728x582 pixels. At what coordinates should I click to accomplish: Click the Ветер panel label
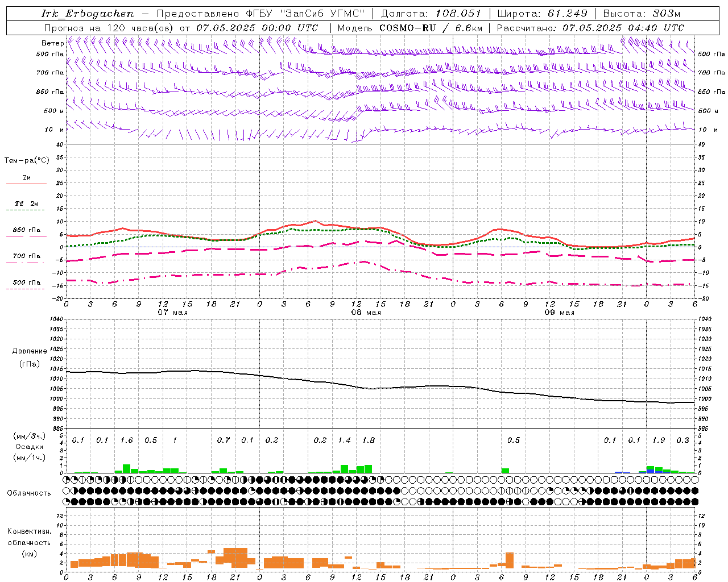(x=52, y=43)
